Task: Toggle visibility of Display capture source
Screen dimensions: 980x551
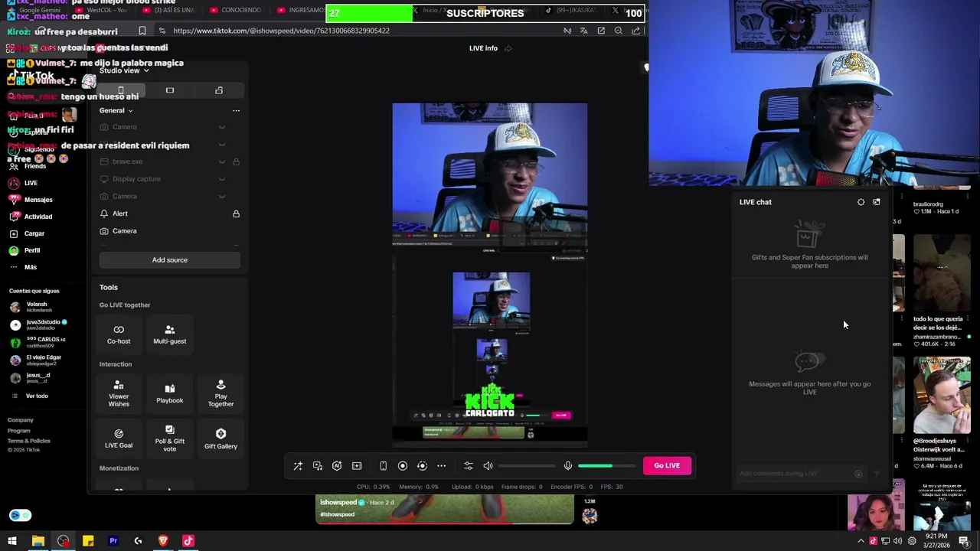Action: click(222, 179)
